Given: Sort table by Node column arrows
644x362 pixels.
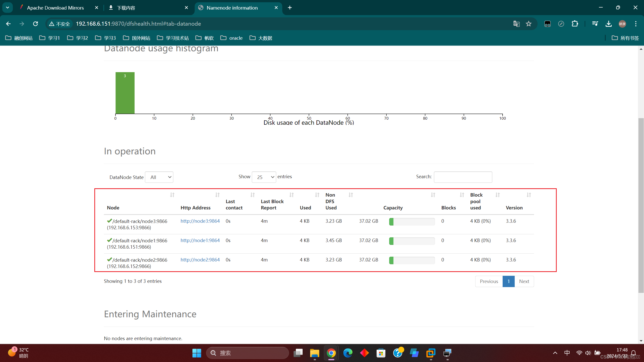Looking at the screenshot, I should coord(172,195).
